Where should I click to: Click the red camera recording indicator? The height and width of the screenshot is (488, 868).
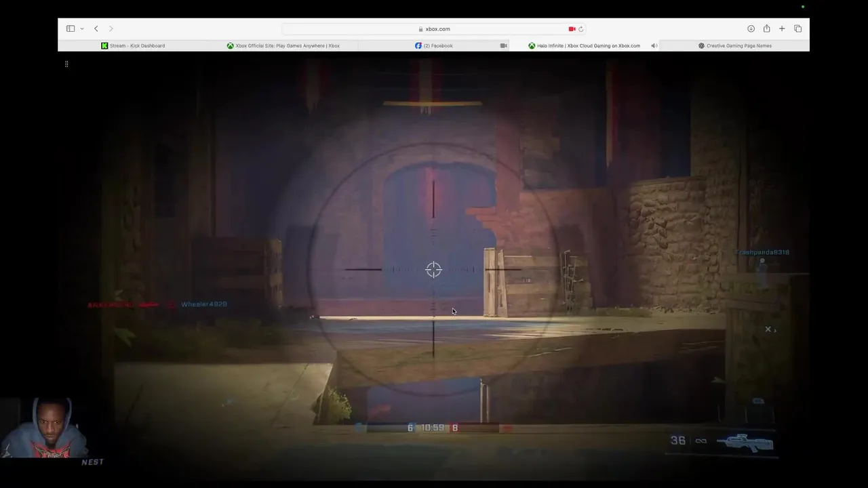(572, 29)
